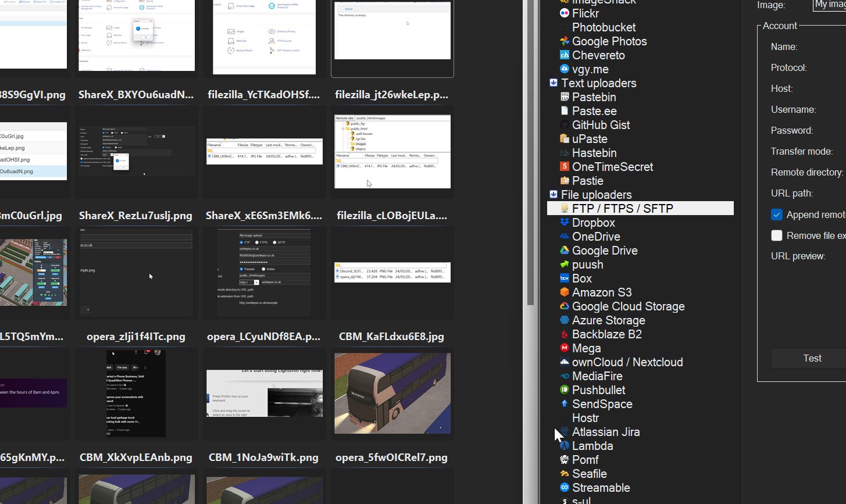Select the Hostr uploader entry
The image size is (846, 504).
[x=585, y=418]
